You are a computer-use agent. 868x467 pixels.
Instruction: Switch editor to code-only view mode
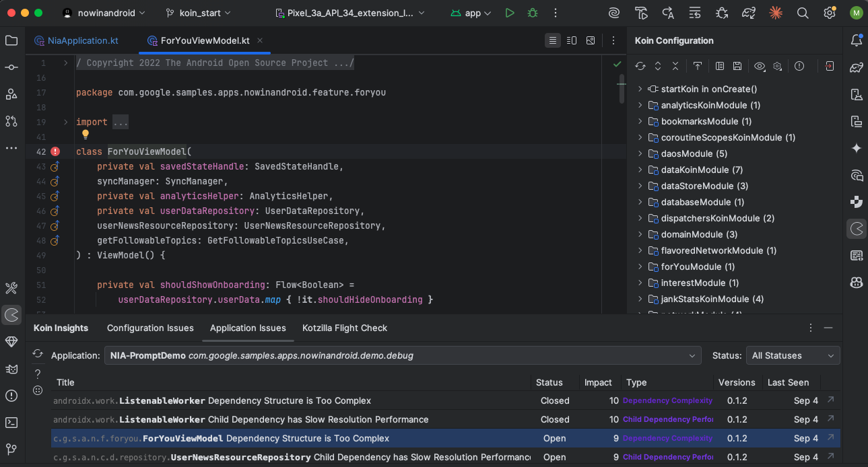tap(553, 40)
